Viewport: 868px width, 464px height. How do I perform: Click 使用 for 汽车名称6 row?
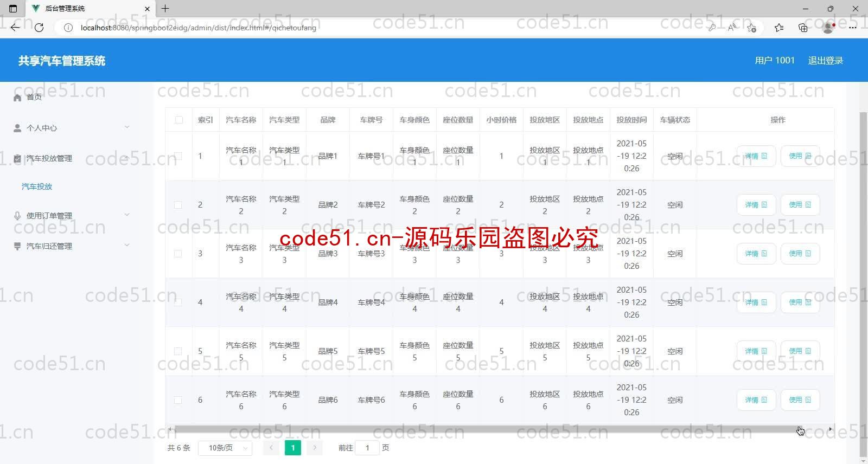pyautogui.click(x=800, y=400)
